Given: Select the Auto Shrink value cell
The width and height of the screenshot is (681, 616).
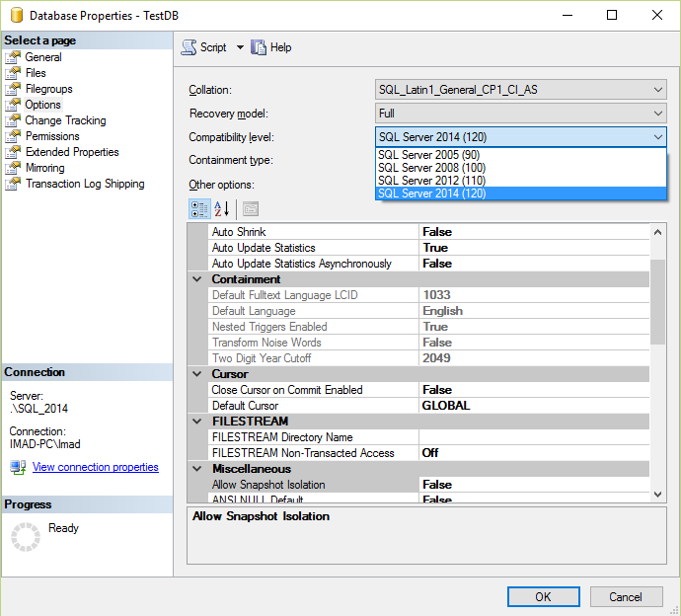Looking at the screenshot, I should pos(534,232).
